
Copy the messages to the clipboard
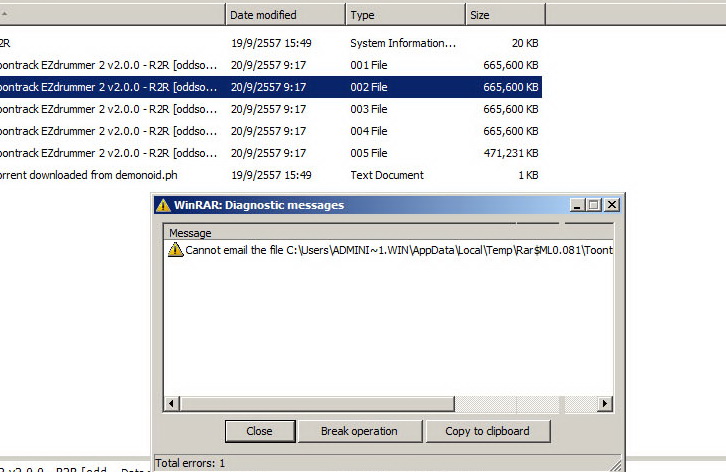click(x=488, y=431)
